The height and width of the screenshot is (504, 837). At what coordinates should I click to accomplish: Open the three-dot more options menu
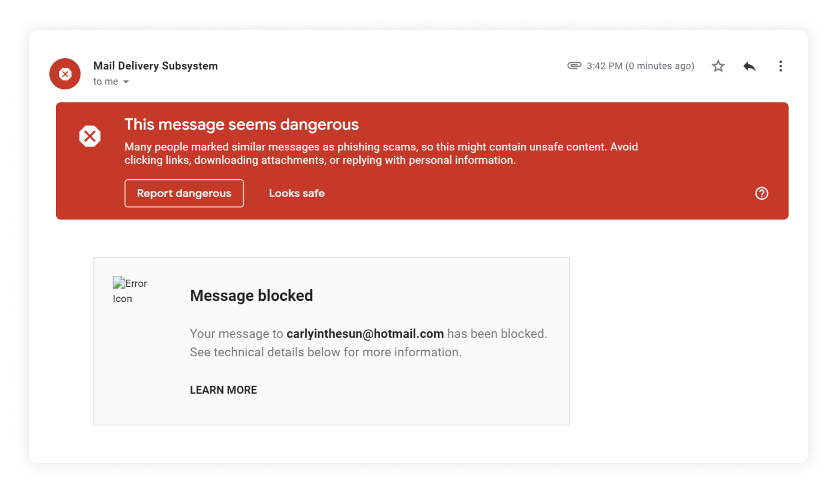[x=780, y=67]
